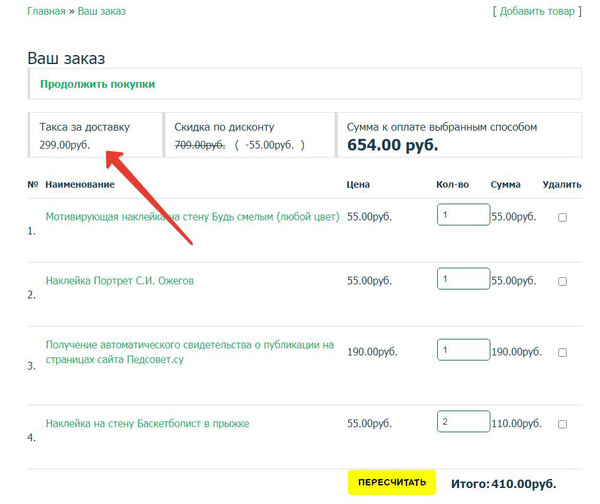600x504 pixels.
Task: Click quantity field for Баскетболист sticker
Action: pyautogui.click(x=462, y=422)
